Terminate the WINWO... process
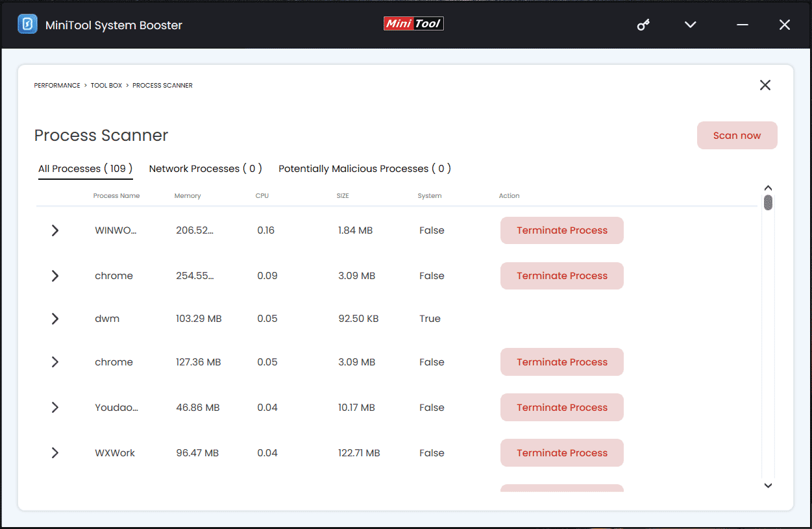 (562, 230)
